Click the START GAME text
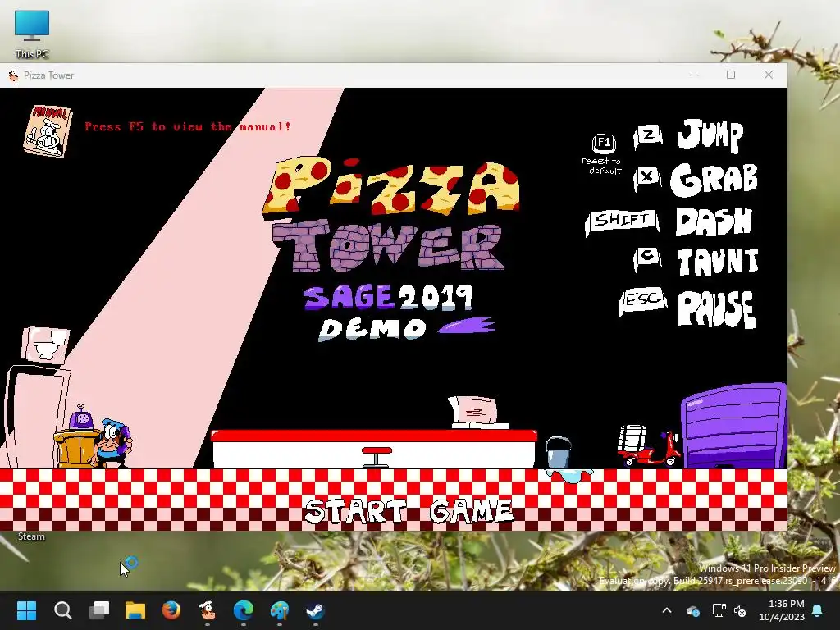The height and width of the screenshot is (630, 840). [x=409, y=510]
